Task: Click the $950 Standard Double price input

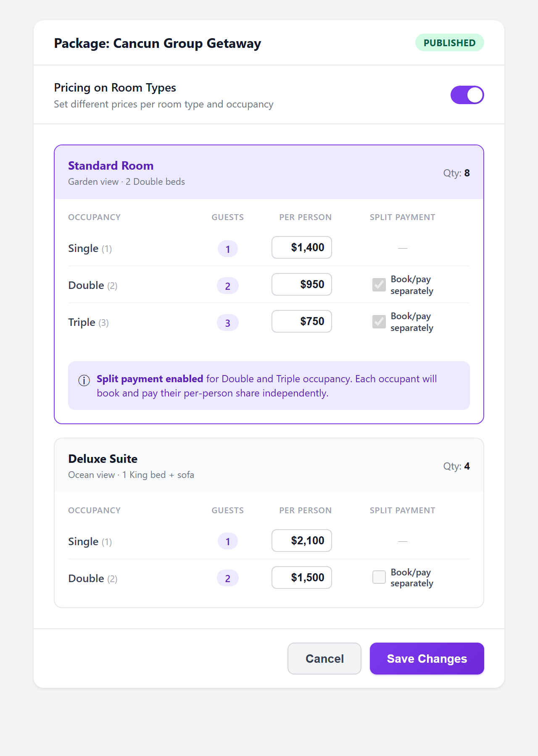Action: click(301, 284)
